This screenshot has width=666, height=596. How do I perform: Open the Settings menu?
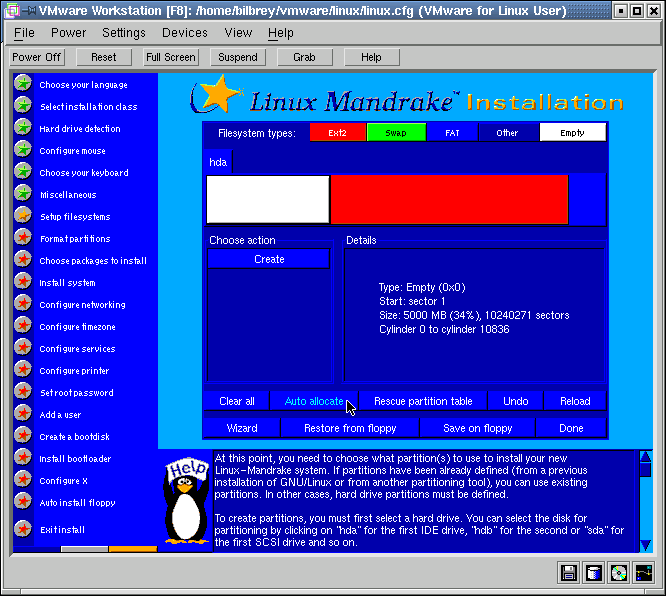(x=124, y=33)
